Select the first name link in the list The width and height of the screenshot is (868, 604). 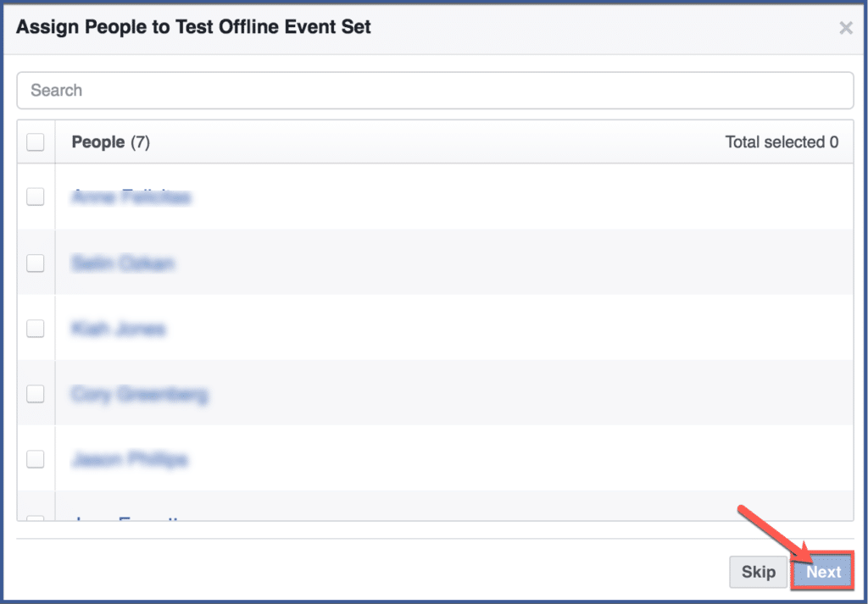pos(131,197)
